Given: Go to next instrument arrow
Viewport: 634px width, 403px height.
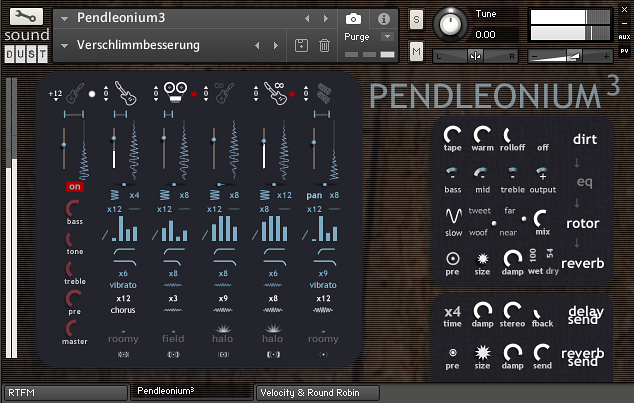Looking at the screenshot, I should coord(325,19).
